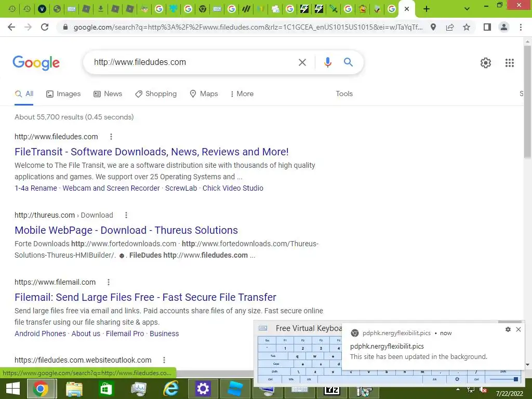Open notification settings gear
The width and height of the screenshot is (532, 399).
click(508, 329)
